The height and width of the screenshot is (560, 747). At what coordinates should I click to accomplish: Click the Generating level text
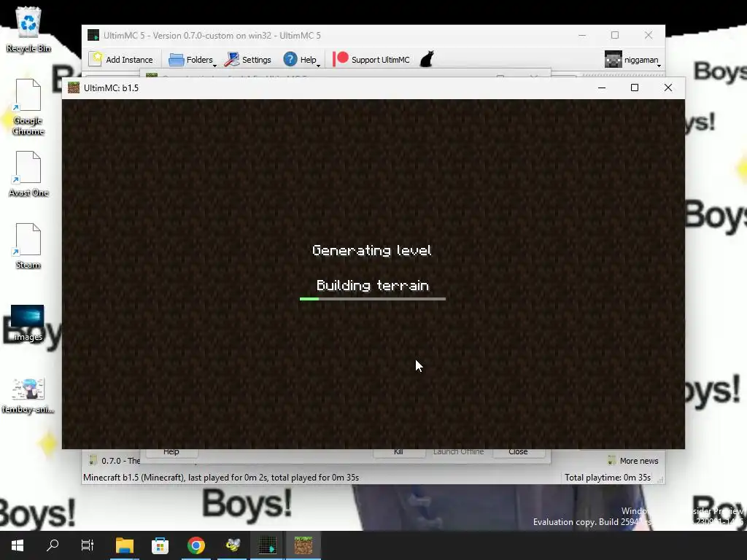tap(372, 251)
